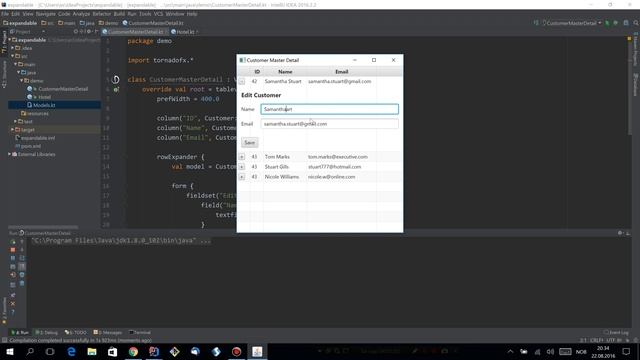Click the class gutter icon beside CustomerMasterDetail

pyautogui.click(x=116, y=80)
